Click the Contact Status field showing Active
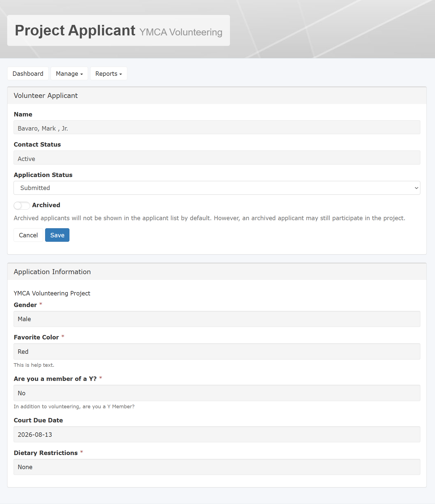The width and height of the screenshot is (435, 504). (x=217, y=158)
